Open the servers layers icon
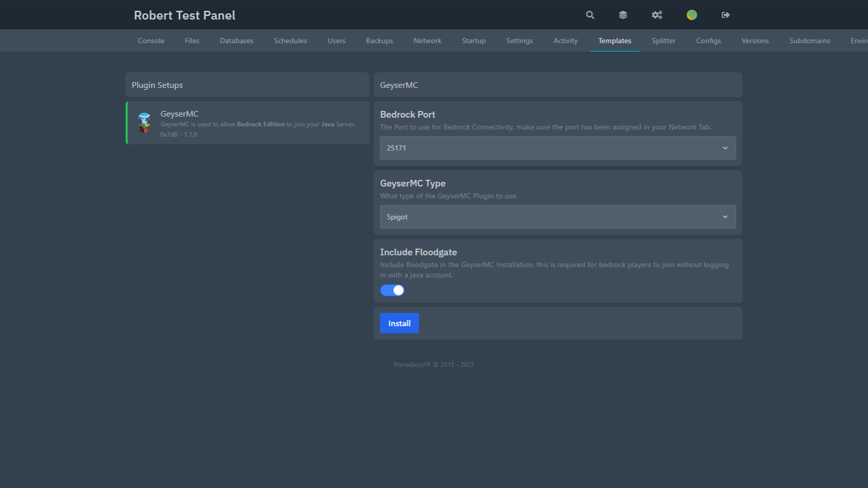Viewport: 868px width, 488px height. (x=623, y=15)
